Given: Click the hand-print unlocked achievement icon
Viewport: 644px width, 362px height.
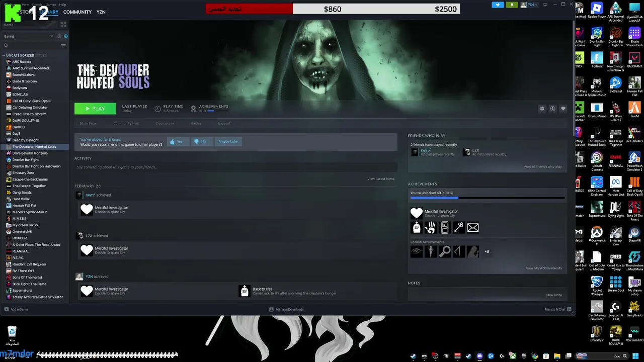Looking at the screenshot, I should (430, 228).
